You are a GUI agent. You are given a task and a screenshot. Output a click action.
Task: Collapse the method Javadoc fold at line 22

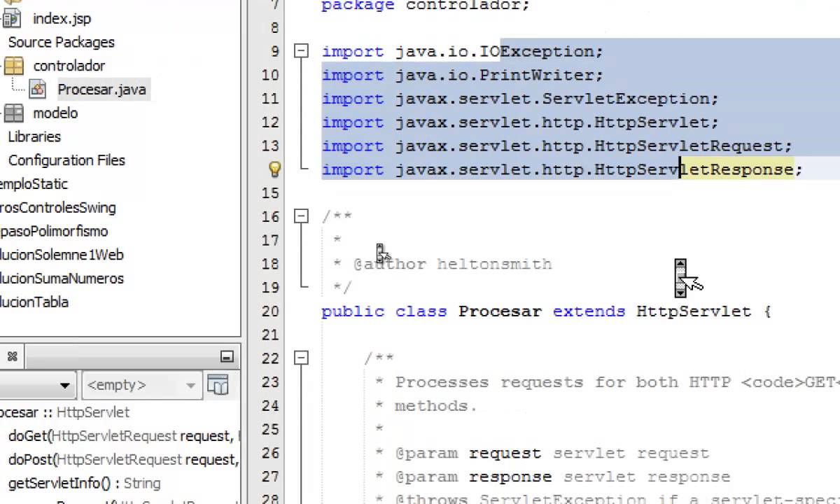301,358
